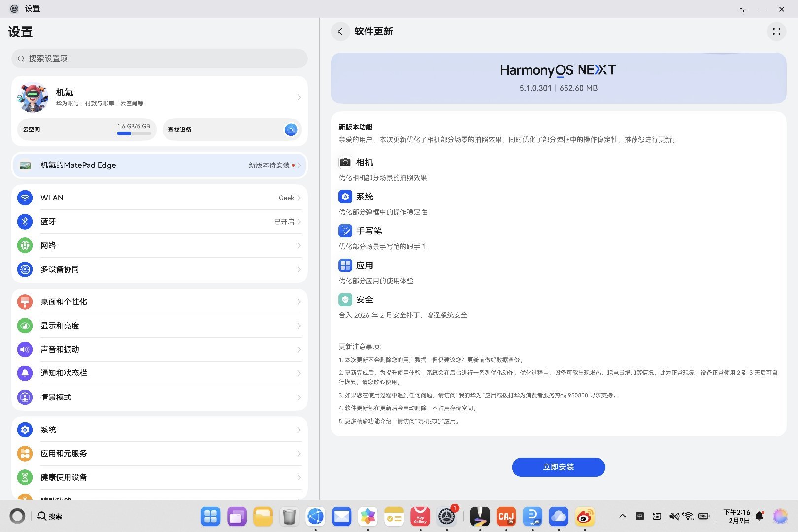Go back using the 软件更新 back arrow
Screen dimensions: 798x532
[340, 32]
